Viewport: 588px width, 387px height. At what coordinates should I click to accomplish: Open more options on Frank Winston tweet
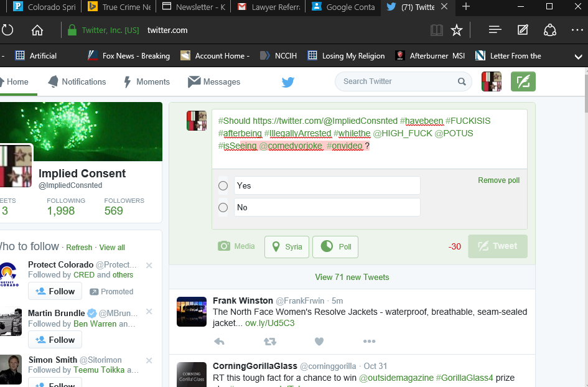tap(369, 341)
